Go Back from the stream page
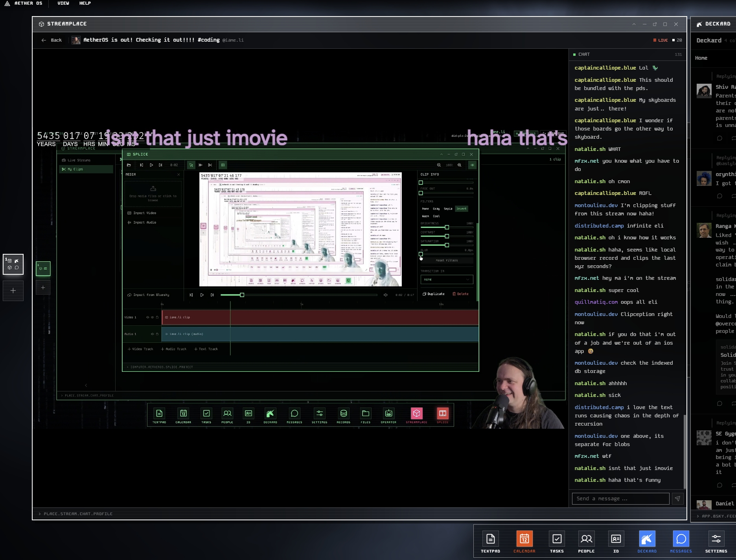This screenshot has width=736, height=560. [x=52, y=40]
